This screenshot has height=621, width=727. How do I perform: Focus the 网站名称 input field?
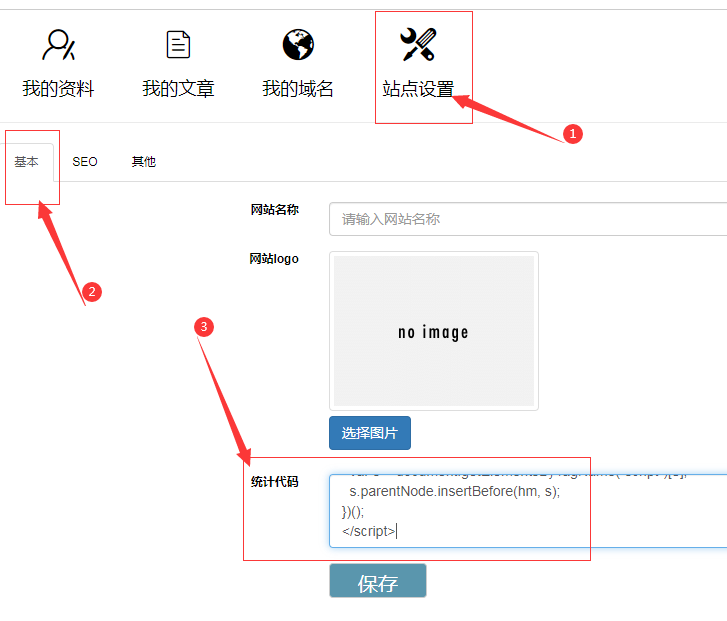click(x=528, y=219)
